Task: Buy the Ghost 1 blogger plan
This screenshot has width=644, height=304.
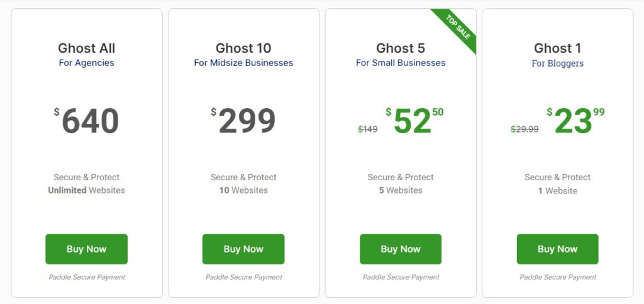Action: click(x=557, y=249)
